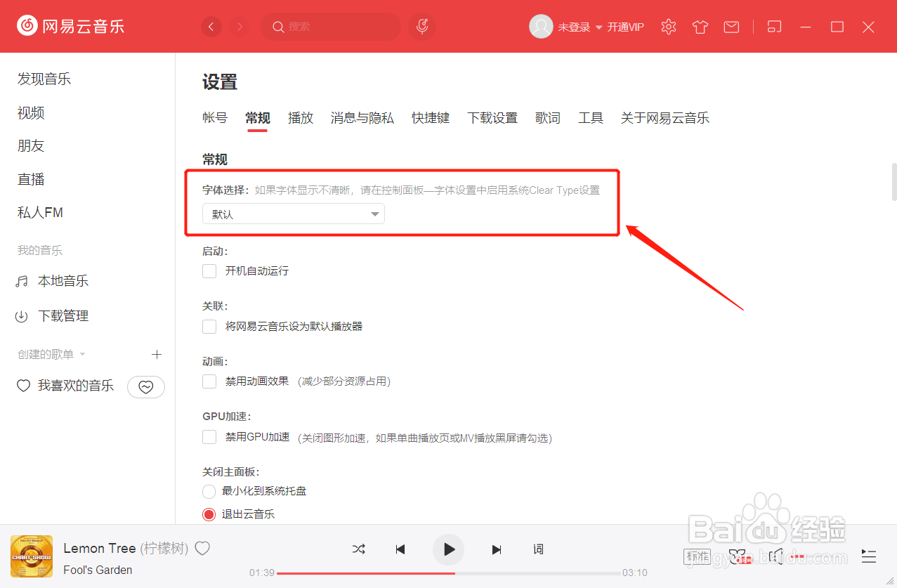The image size is (897, 588).
Task: Click the 搜索 search box
Action: coord(331,27)
